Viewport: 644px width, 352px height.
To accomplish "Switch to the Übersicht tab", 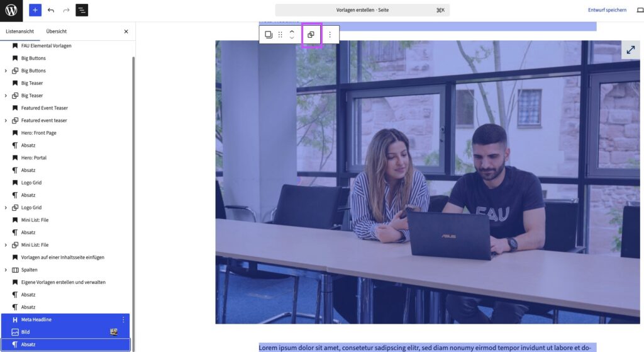I will click(x=56, y=31).
